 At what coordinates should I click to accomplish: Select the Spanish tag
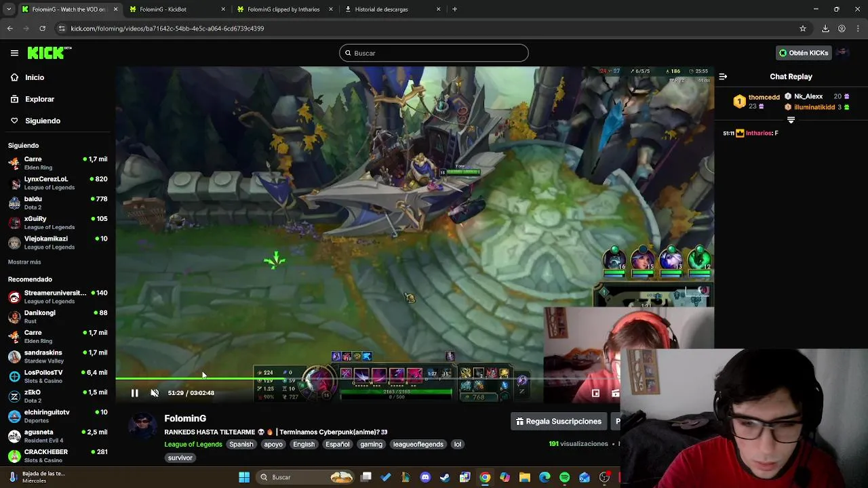(x=241, y=445)
